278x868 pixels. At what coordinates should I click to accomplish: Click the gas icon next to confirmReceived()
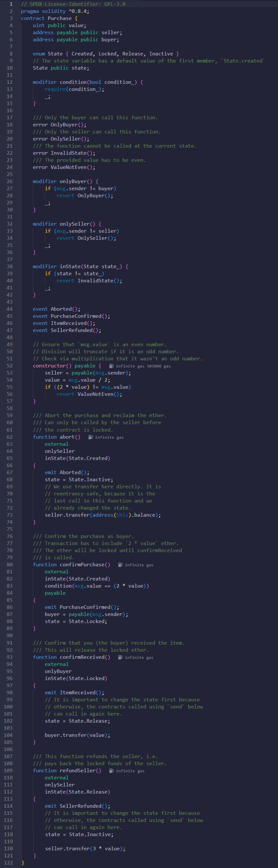[120, 657]
